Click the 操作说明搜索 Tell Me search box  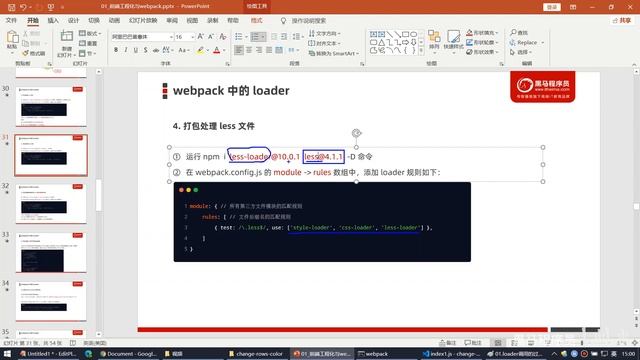(309, 20)
